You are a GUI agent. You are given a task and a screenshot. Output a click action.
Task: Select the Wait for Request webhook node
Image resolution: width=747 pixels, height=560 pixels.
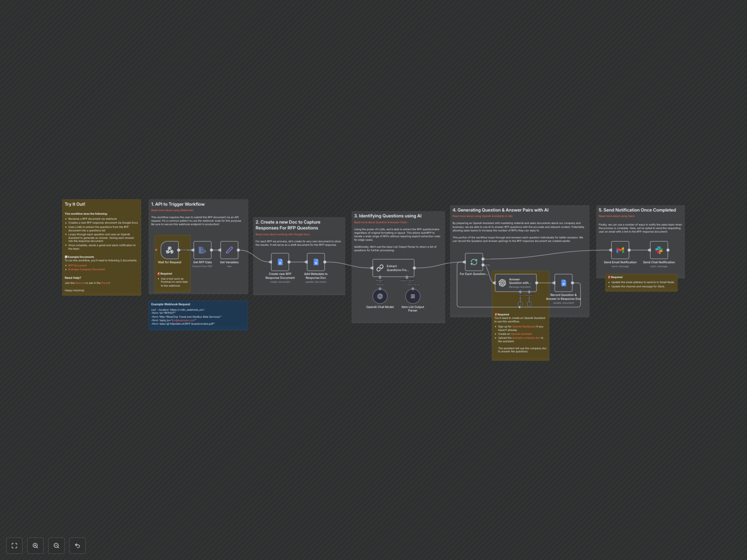point(170,250)
